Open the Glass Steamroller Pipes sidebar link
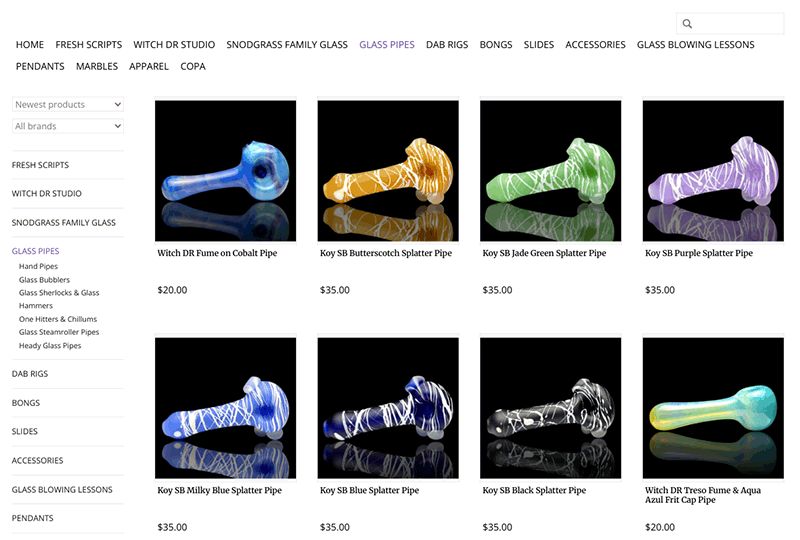 pos(59,332)
